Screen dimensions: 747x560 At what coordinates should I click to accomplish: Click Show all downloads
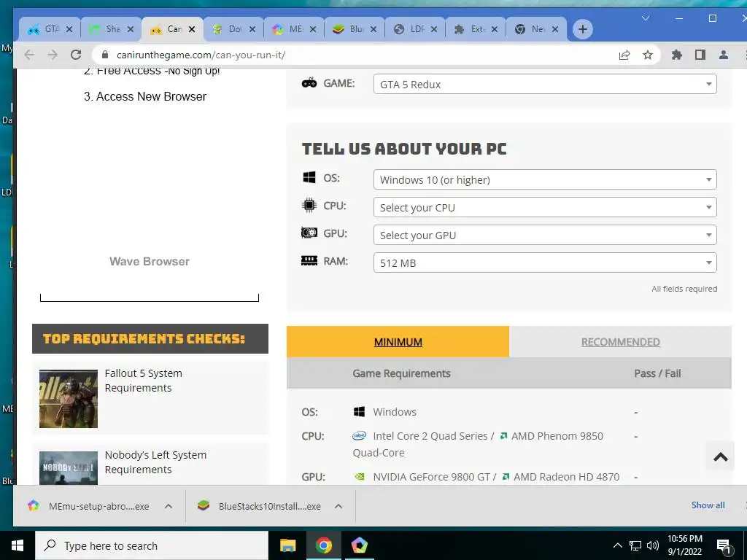[708, 505]
